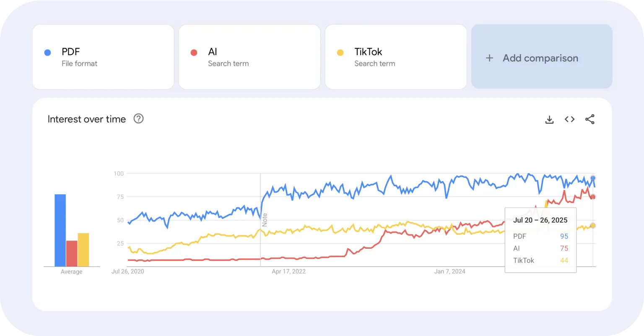The width and height of the screenshot is (644, 336).
Task: Open the embed code icon
Action: click(x=569, y=120)
